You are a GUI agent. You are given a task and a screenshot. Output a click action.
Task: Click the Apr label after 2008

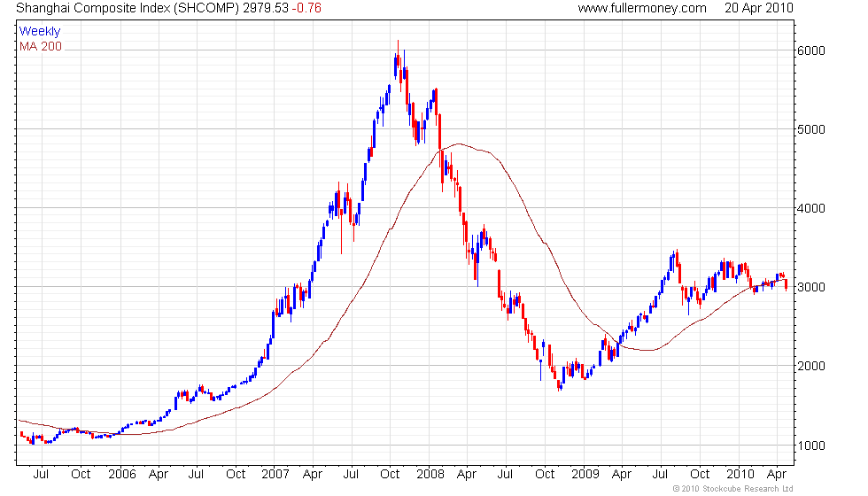467,475
